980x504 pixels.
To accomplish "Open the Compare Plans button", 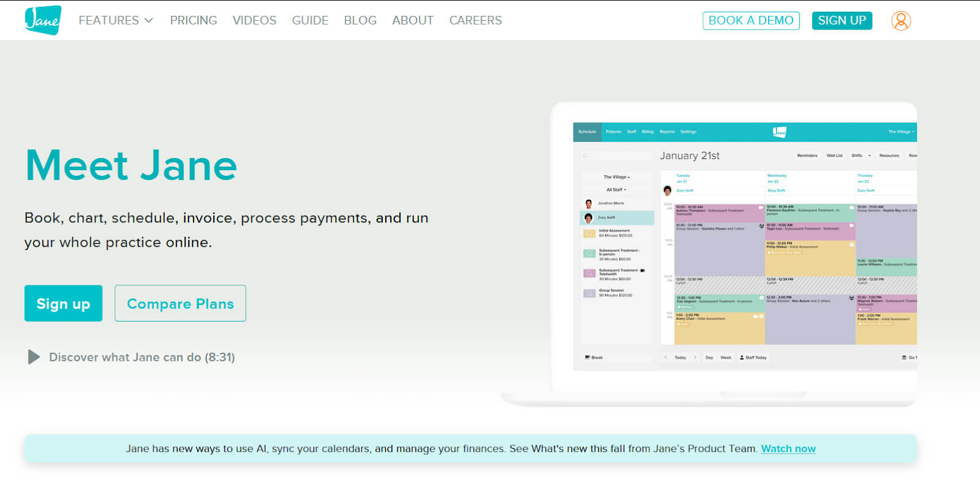I will pos(180,303).
